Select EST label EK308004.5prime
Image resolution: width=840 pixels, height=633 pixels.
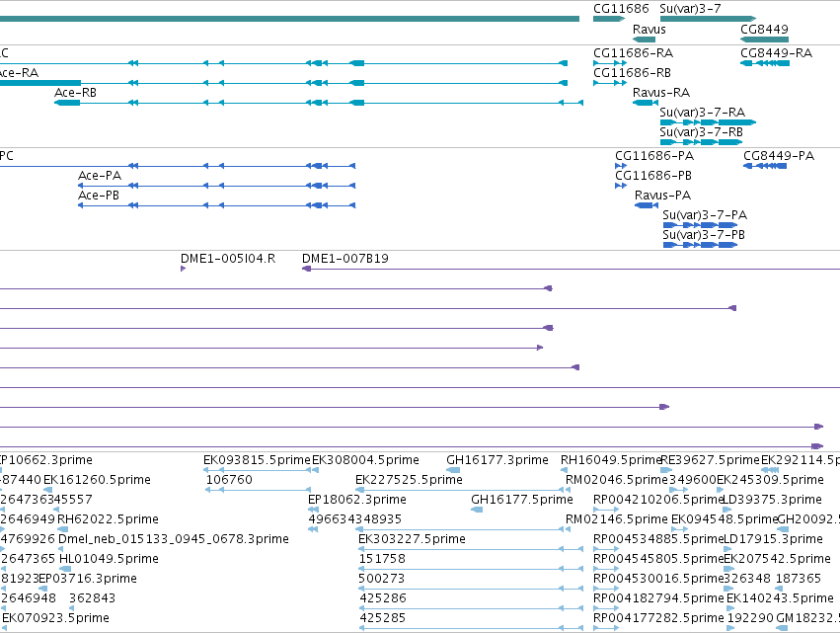(x=365, y=460)
